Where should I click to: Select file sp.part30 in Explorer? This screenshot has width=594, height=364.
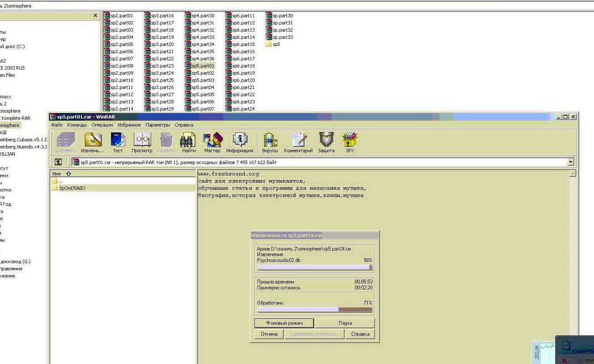(279, 16)
